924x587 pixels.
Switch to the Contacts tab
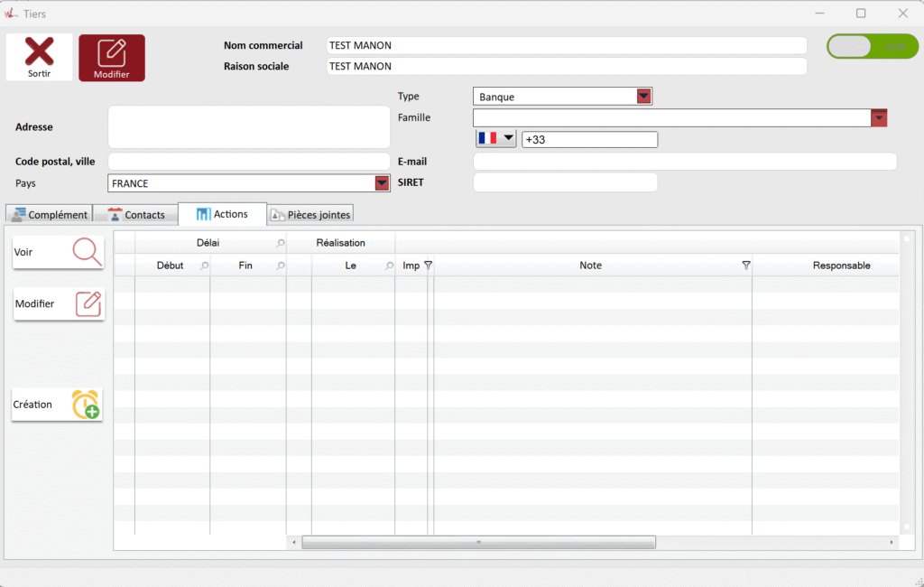click(136, 214)
